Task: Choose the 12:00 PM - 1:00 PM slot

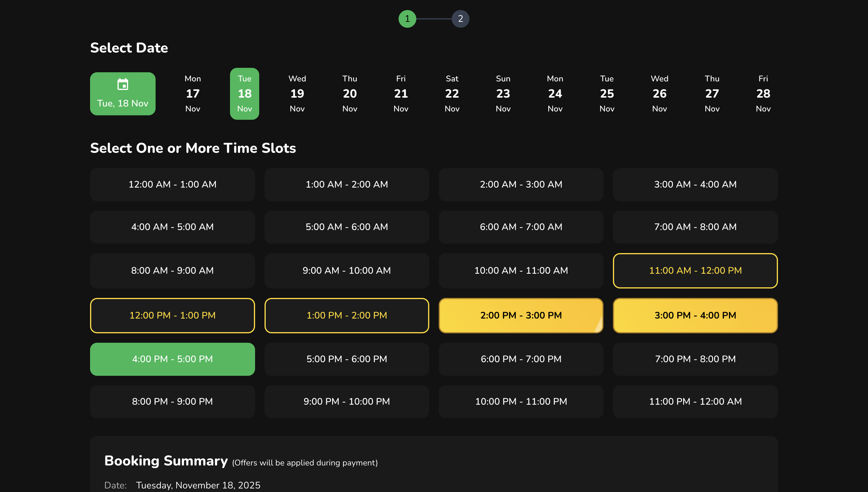Action: click(x=172, y=315)
